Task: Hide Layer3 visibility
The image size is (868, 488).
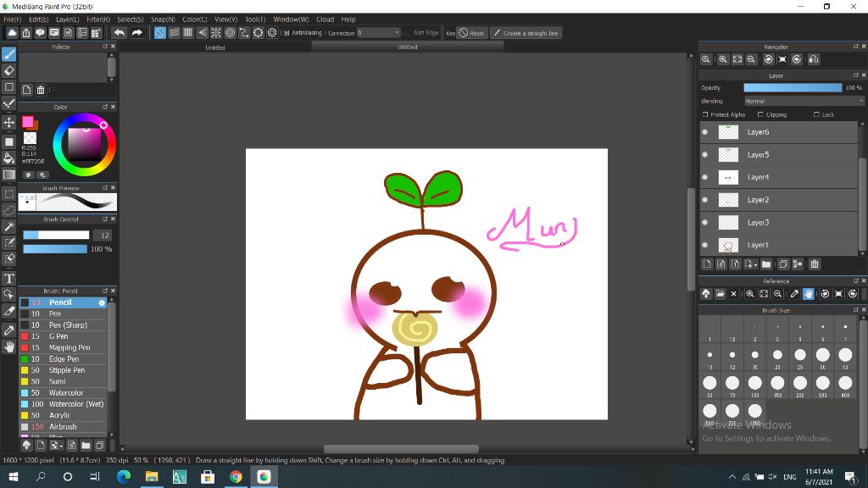Action: [704, 223]
